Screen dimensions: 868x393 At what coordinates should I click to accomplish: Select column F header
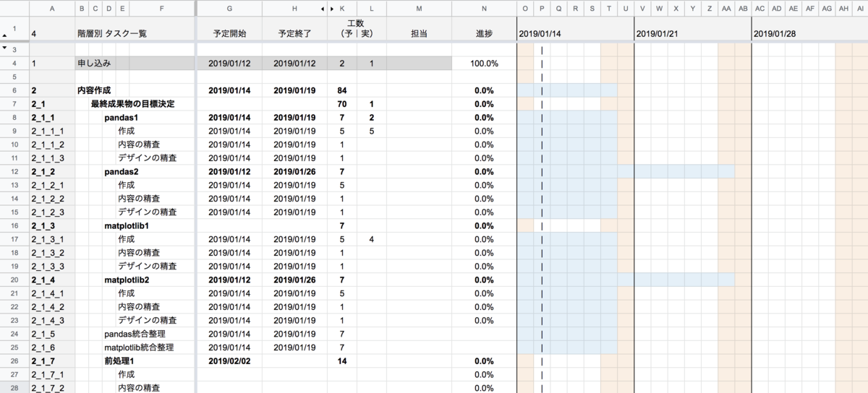(161, 9)
